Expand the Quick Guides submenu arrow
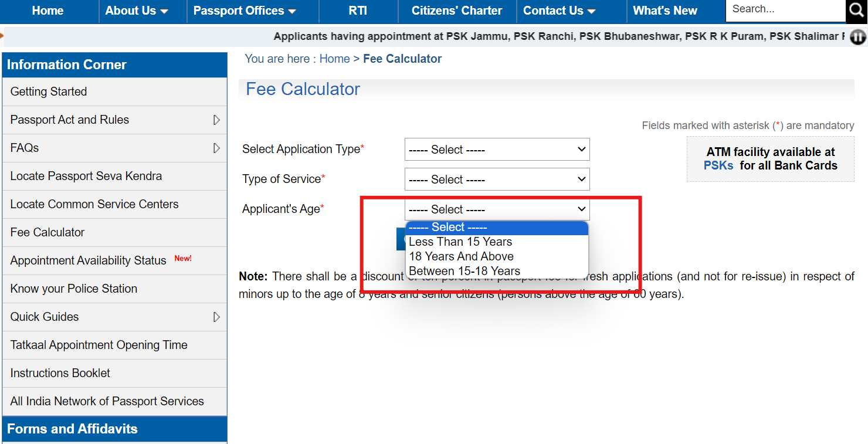This screenshot has height=444, width=868. point(216,317)
